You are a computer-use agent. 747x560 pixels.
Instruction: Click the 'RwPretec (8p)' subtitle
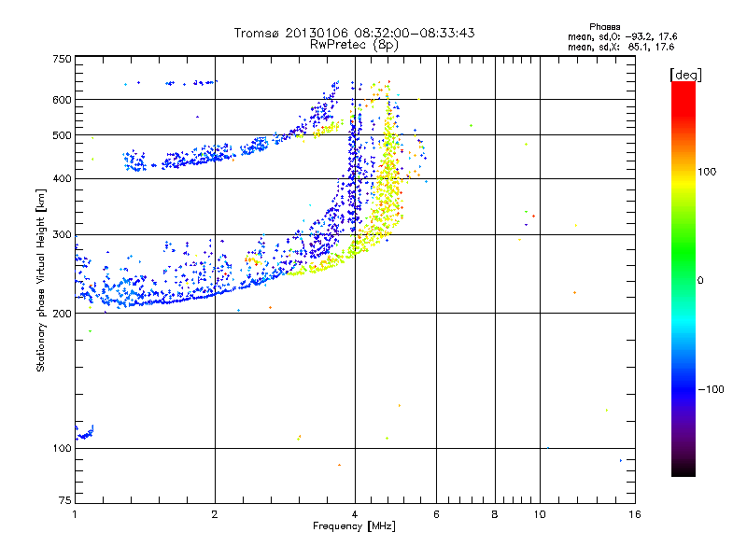354,45
